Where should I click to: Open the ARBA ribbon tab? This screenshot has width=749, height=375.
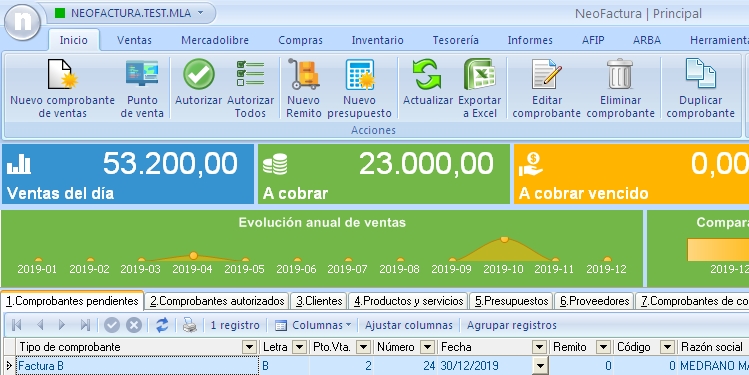click(x=647, y=40)
